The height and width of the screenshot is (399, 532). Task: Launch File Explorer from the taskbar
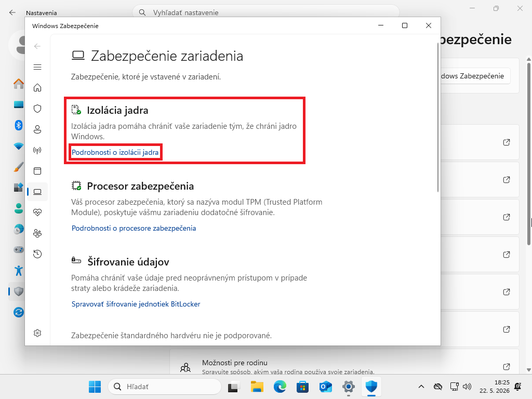pos(257,387)
